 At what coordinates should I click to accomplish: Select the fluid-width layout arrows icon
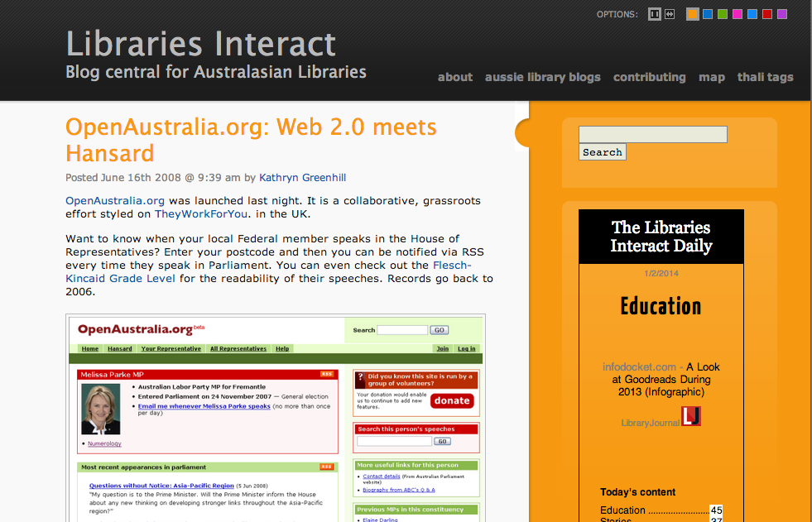(670, 15)
